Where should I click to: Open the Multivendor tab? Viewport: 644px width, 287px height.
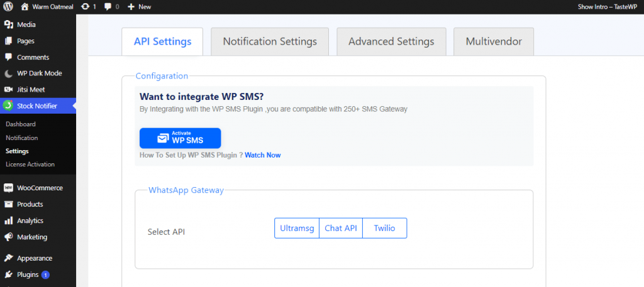(x=494, y=41)
